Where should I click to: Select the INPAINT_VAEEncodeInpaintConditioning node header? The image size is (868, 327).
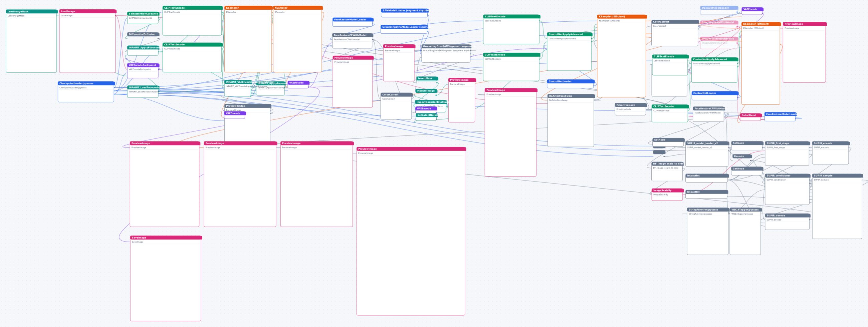click(238, 82)
